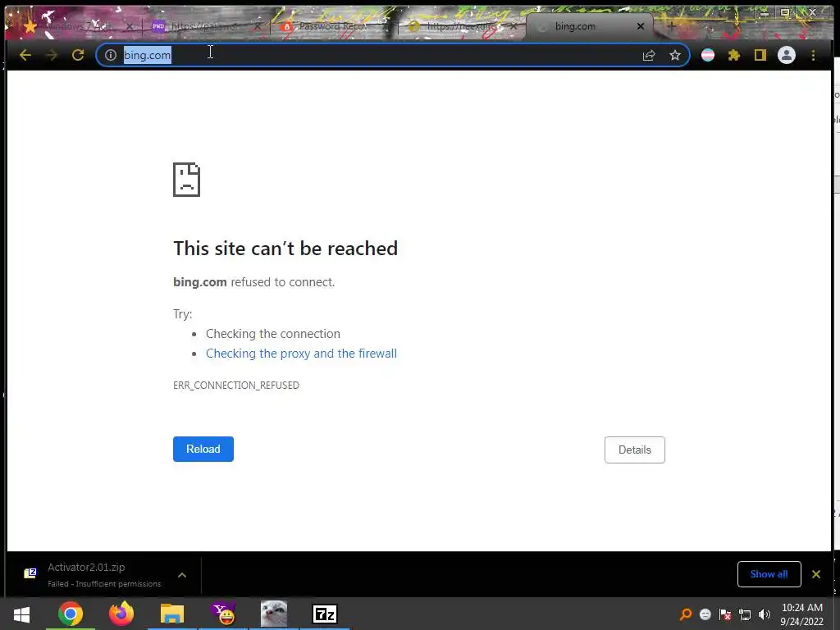840x630 pixels.
Task: Open the cat picture taskbar app
Action: (274, 614)
